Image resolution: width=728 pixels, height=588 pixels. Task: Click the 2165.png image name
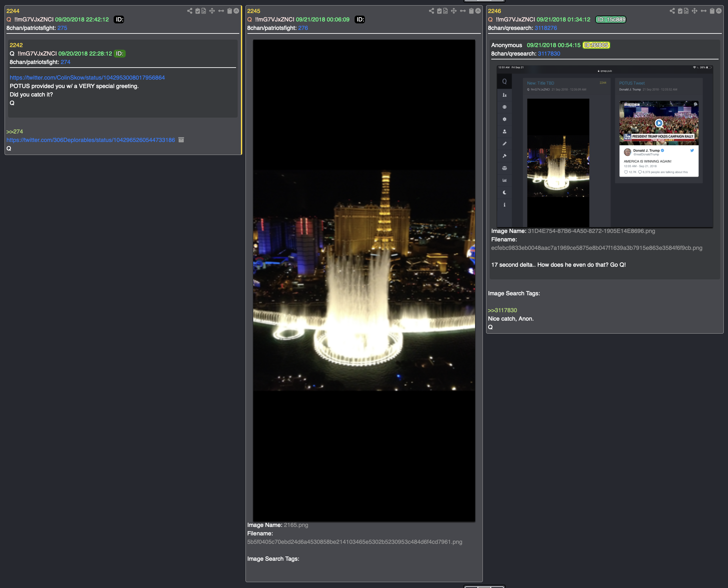(296, 525)
